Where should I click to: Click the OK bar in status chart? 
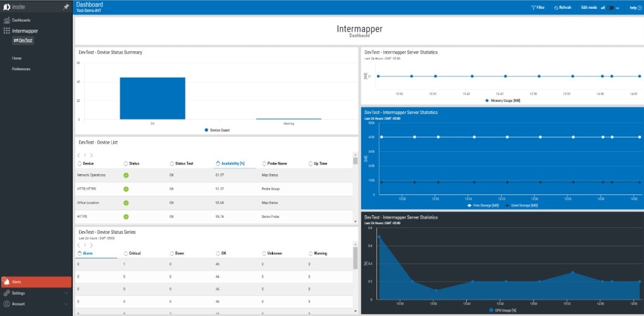[152, 98]
